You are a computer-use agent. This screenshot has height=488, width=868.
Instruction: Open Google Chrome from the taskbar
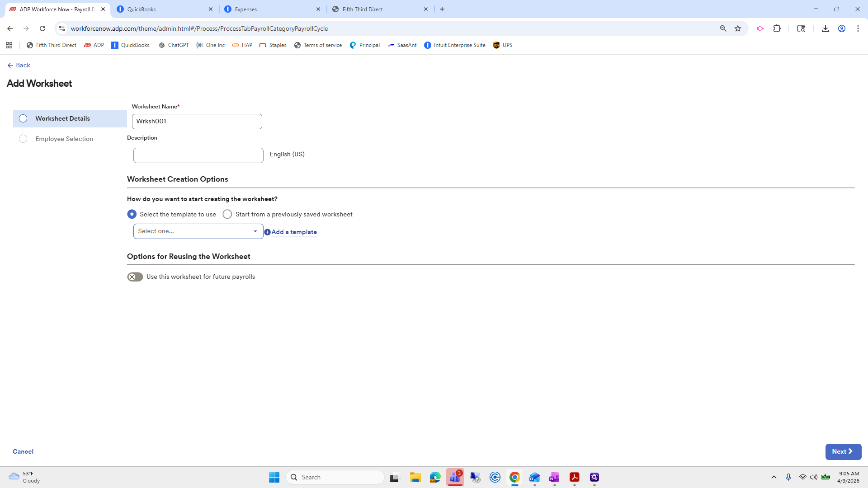[514, 477]
